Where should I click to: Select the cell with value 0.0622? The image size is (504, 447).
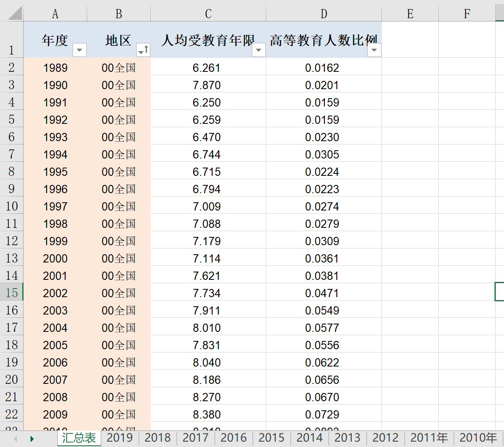pyautogui.click(x=324, y=362)
